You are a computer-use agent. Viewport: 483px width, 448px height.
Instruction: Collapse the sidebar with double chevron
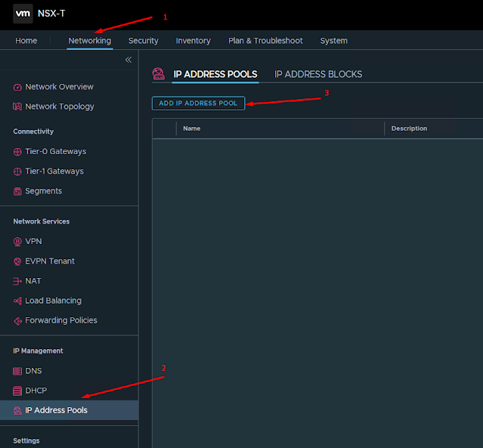pyautogui.click(x=128, y=60)
